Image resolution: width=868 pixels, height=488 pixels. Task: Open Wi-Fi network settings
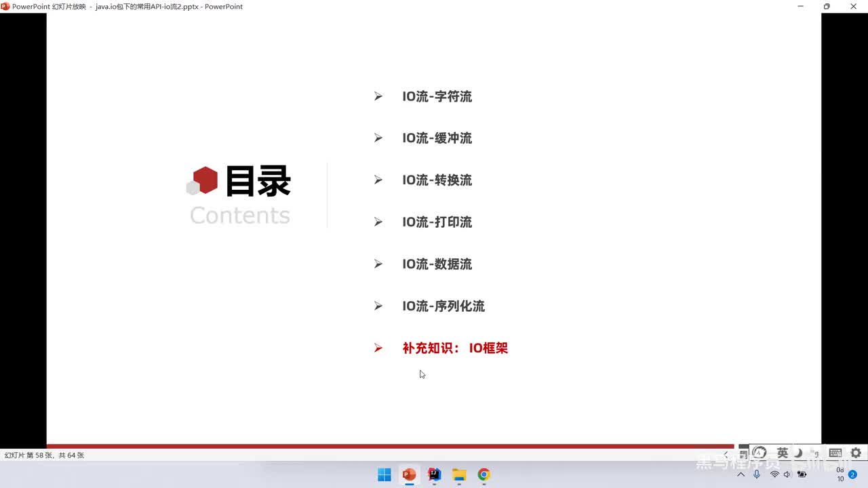[774, 474]
